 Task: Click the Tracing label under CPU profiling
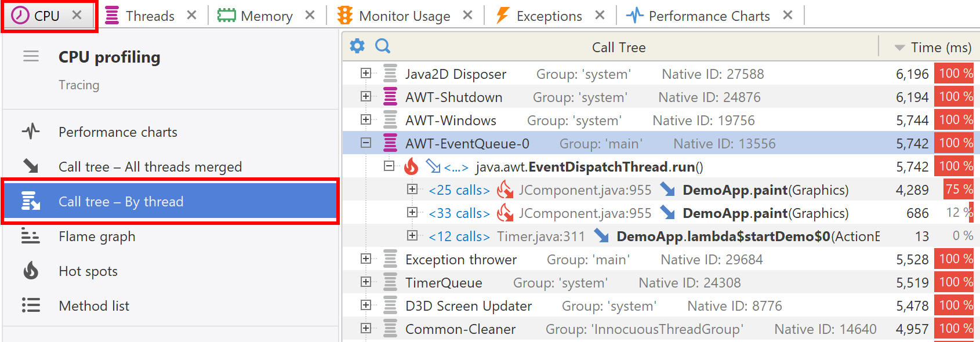point(79,85)
